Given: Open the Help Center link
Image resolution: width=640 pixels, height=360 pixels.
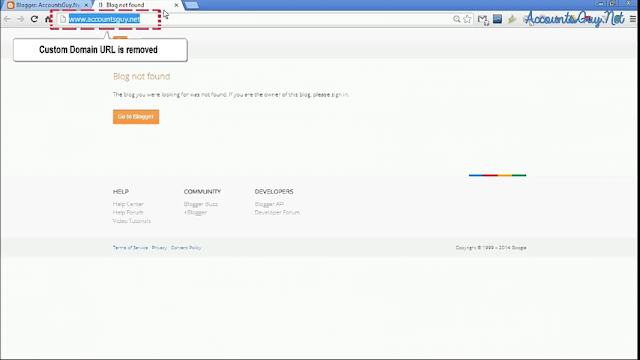Looking at the screenshot, I should 128,204.
